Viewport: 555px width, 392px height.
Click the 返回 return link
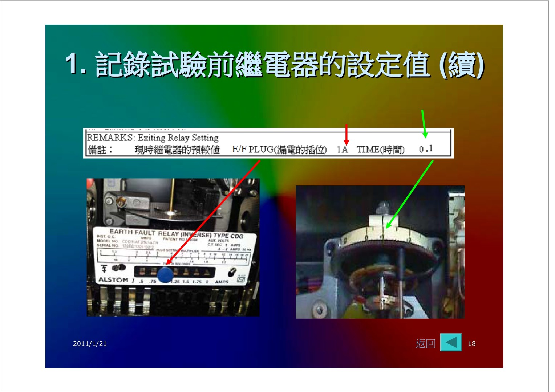(x=425, y=343)
